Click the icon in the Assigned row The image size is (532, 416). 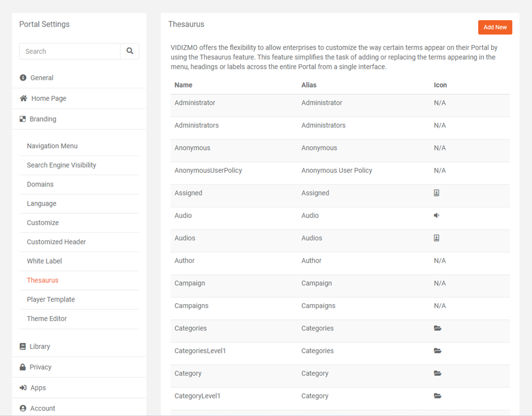click(x=437, y=193)
